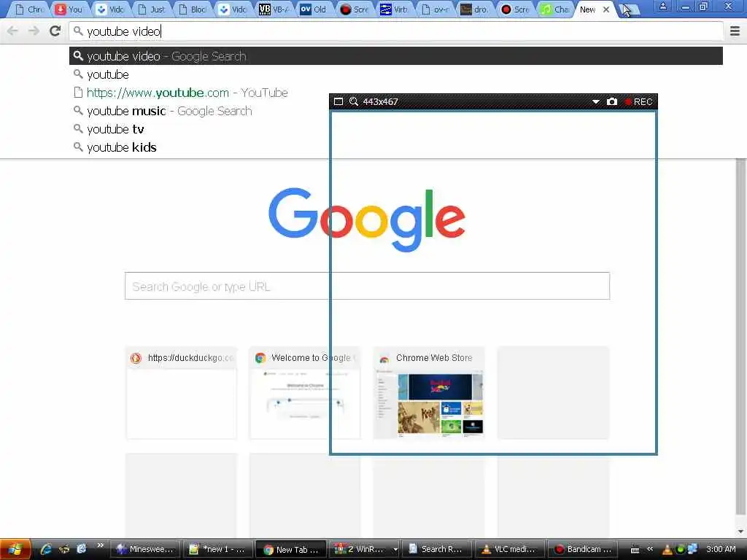
Task: Select the 'youtube' search suggestion
Action: 396,74
